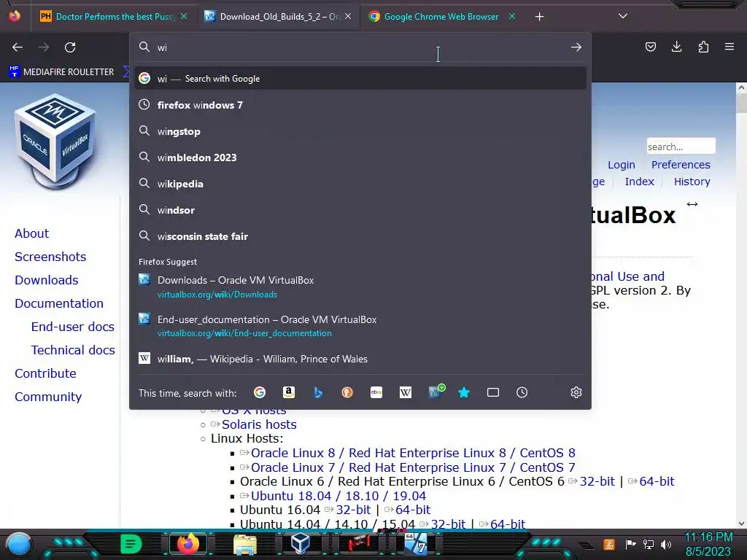Click the green notes app in taskbar
Image resolution: width=747 pixels, height=560 pixels.
pyautogui.click(x=131, y=544)
